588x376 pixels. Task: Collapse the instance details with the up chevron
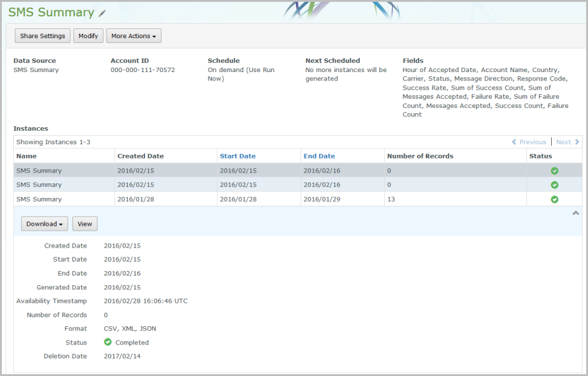pyautogui.click(x=576, y=213)
